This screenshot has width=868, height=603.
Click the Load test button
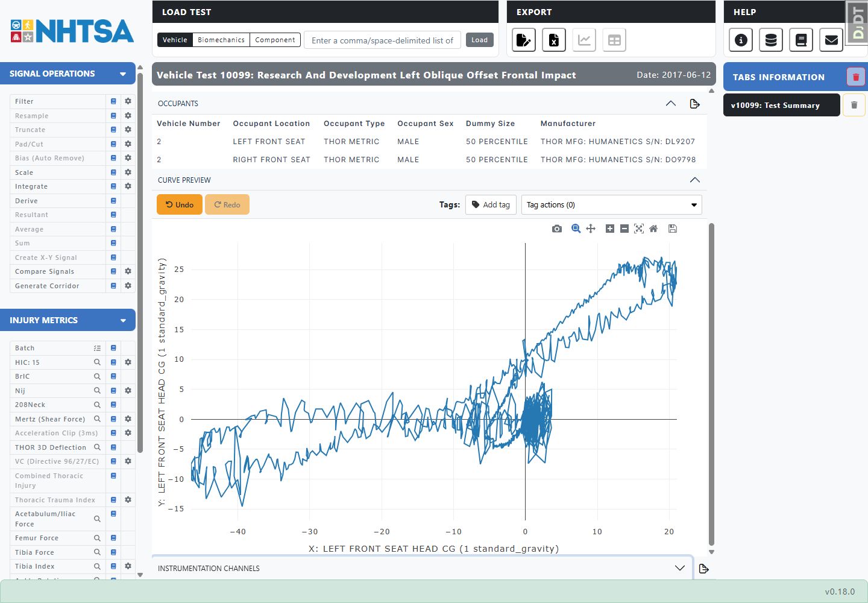tap(480, 40)
